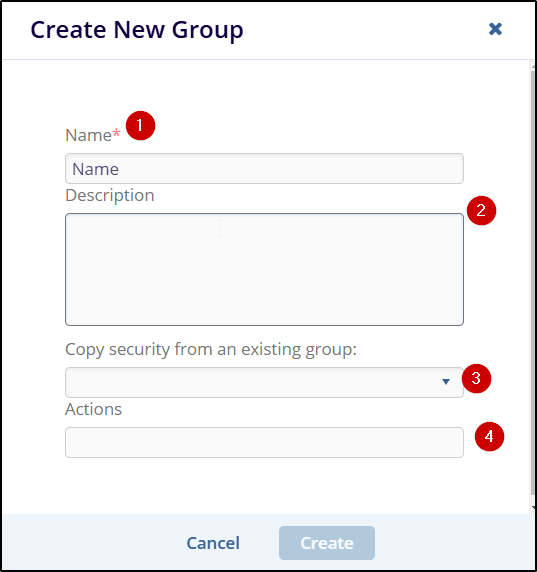Screen dimensions: 537x572
Task: Click the Copy security from existing group label
Action: click(x=211, y=349)
